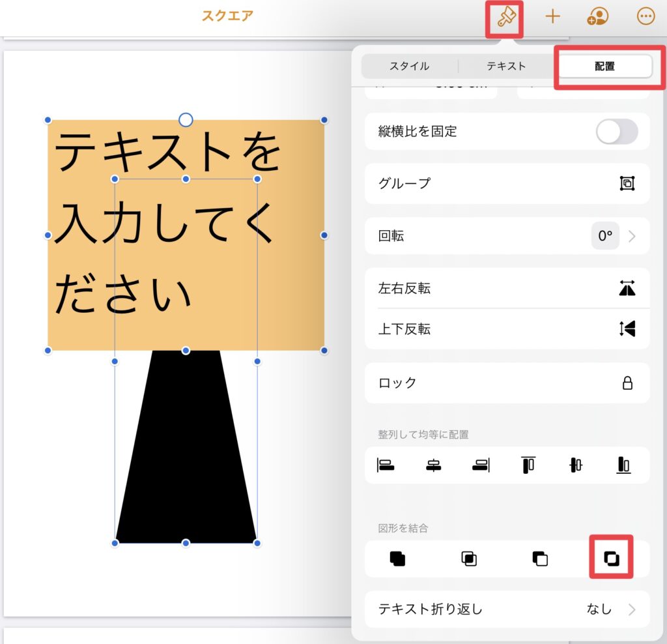
Task: Tap the 左右反転 row label
Action: (404, 288)
